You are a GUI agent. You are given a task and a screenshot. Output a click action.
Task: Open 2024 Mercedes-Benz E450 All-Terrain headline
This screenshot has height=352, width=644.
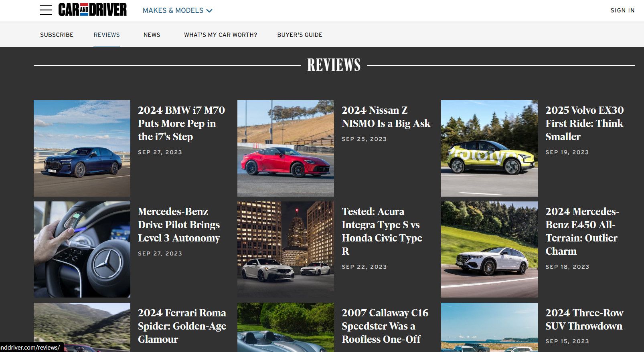[x=582, y=231]
